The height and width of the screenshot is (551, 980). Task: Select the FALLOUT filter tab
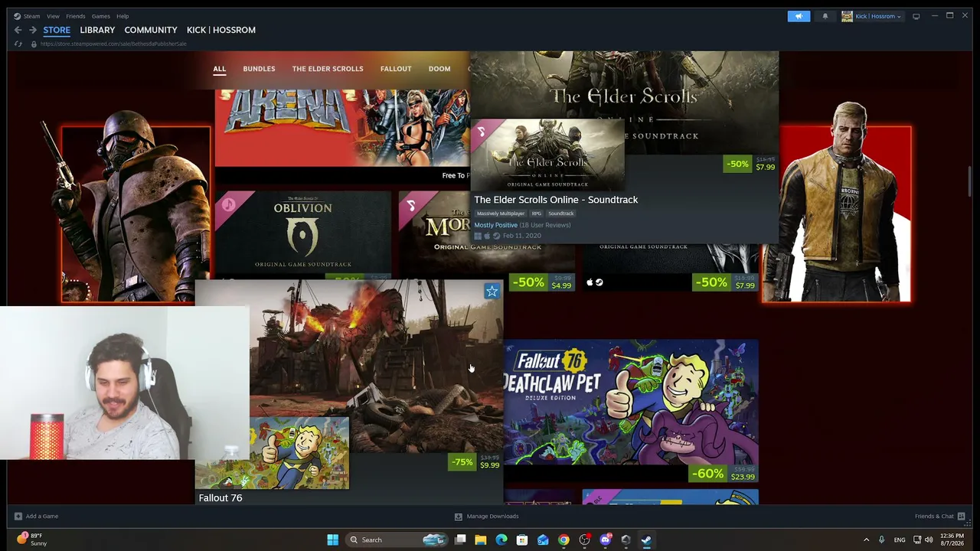396,69
